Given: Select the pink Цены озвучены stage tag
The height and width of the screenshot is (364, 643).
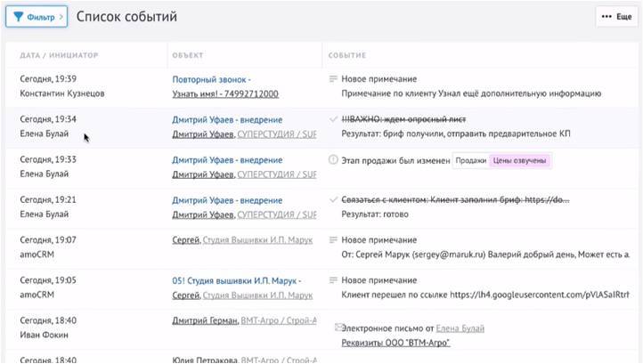Looking at the screenshot, I should tap(521, 160).
